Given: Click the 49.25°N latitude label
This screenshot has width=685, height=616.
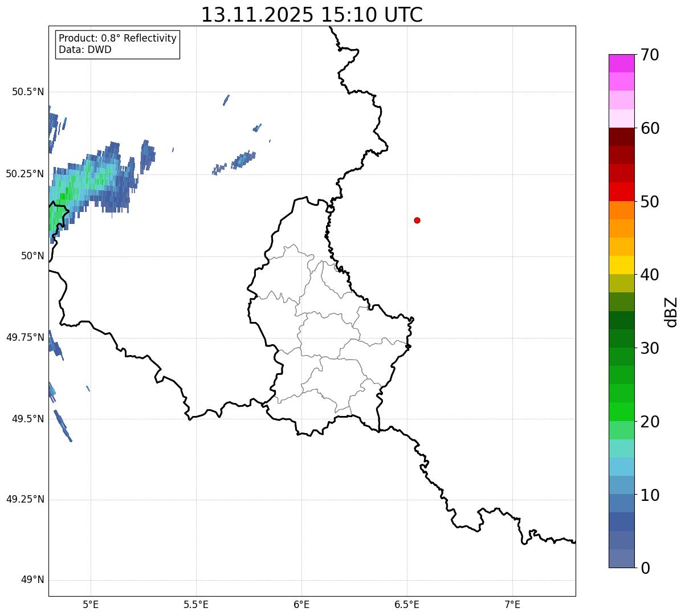Looking at the screenshot, I should [25, 499].
